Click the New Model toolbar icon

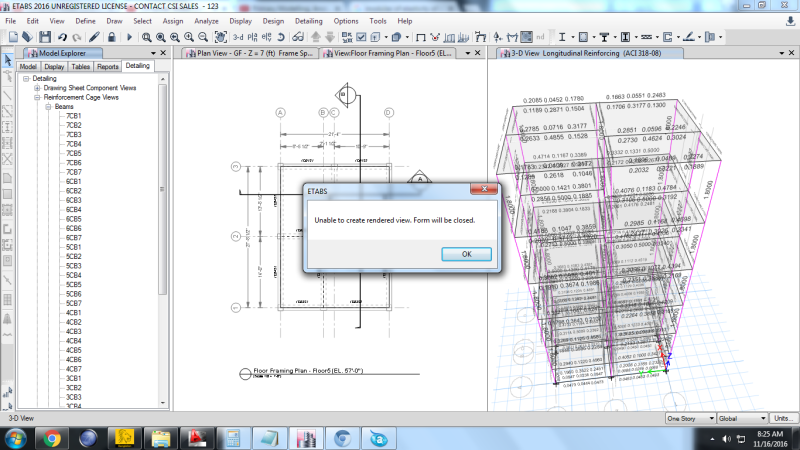[x=13, y=37]
